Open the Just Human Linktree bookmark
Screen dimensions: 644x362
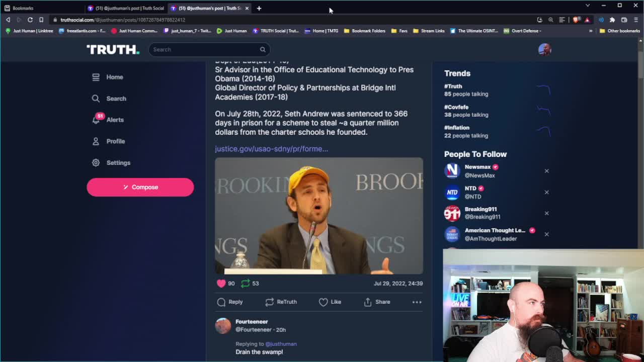click(29, 31)
